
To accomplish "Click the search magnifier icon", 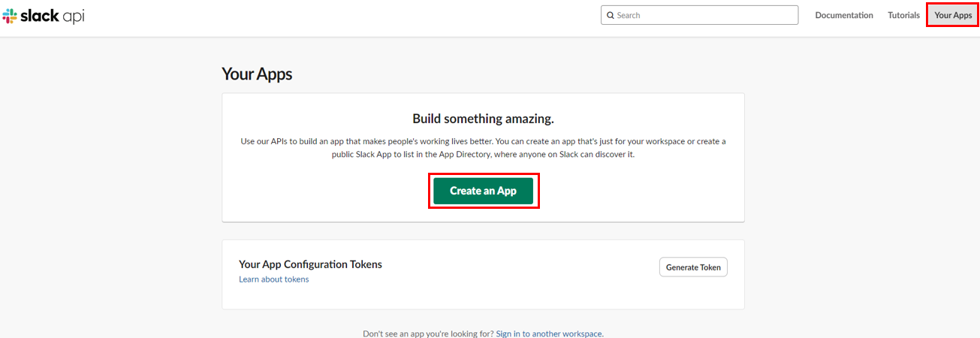I will [611, 15].
